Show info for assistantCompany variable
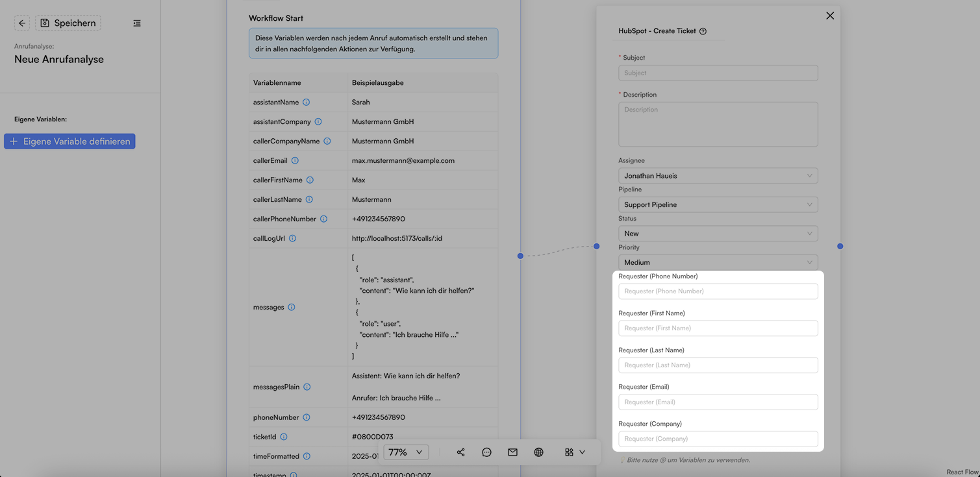The height and width of the screenshot is (477, 980). click(318, 122)
